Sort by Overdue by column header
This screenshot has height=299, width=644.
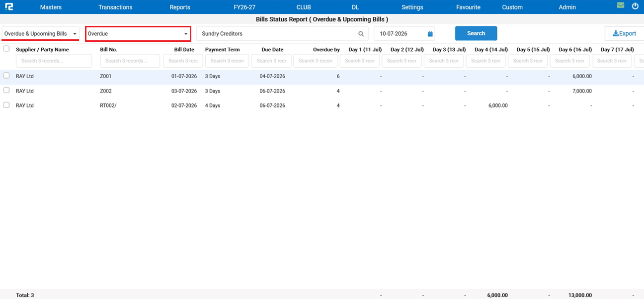click(326, 50)
